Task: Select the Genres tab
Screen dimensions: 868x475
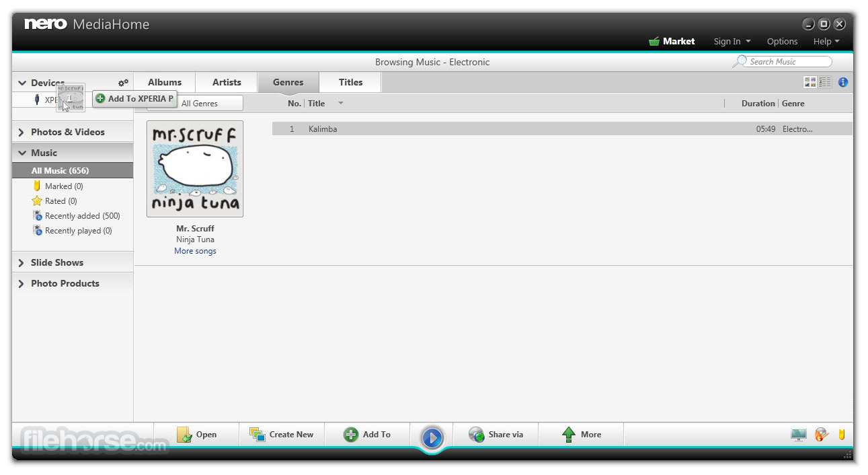Action: click(x=288, y=82)
